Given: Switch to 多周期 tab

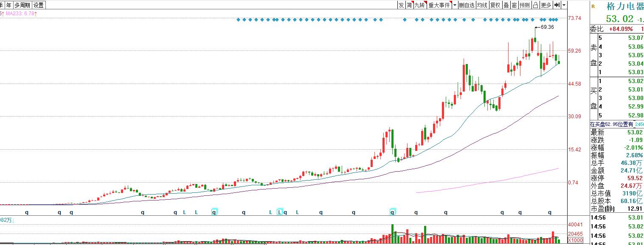Looking at the screenshot, I should pyautogui.click(x=22, y=5).
